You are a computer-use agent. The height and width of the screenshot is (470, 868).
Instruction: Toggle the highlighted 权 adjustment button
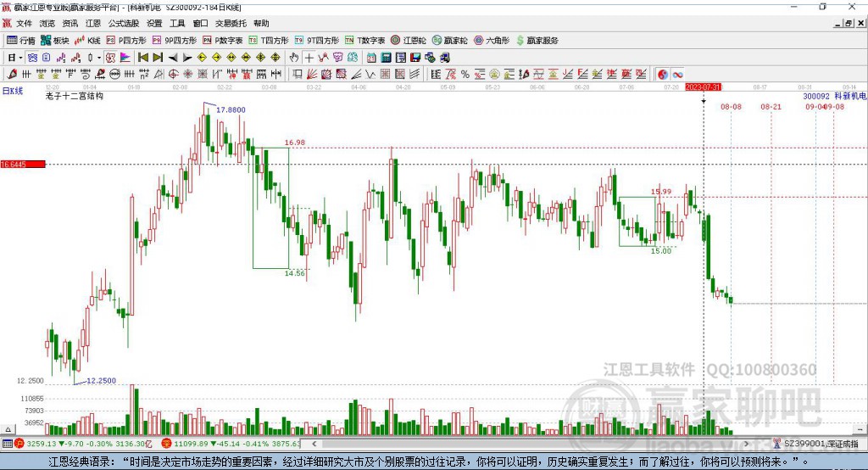tap(110, 58)
